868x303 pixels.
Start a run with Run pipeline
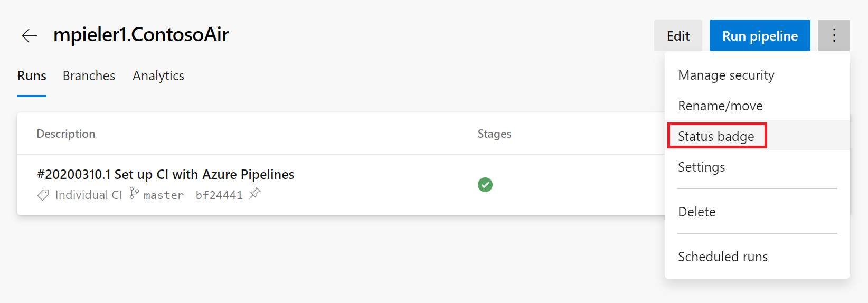point(760,35)
